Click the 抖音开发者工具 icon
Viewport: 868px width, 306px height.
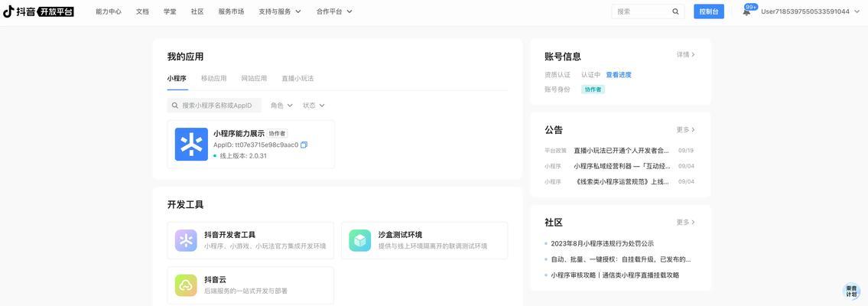[x=186, y=241]
